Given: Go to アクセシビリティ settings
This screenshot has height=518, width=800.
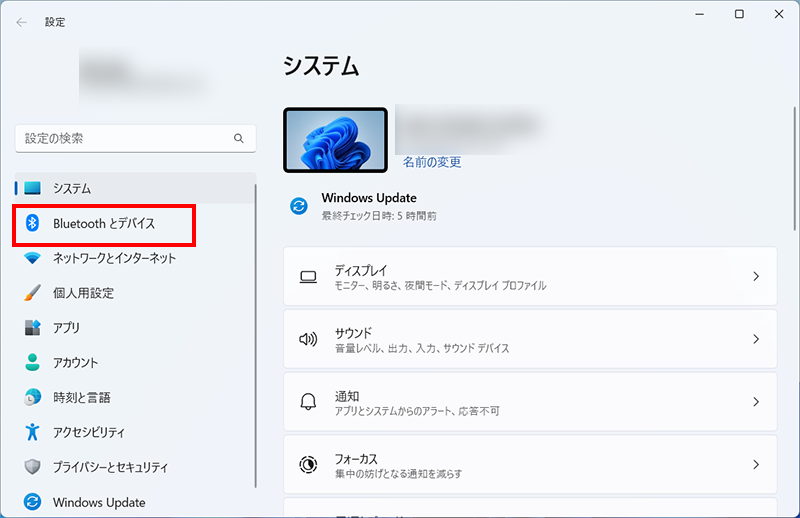Looking at the screenshot, I should [135, 432].
